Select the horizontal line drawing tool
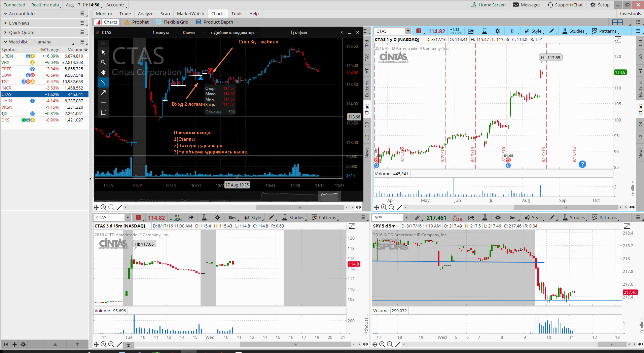 point(103,103)
